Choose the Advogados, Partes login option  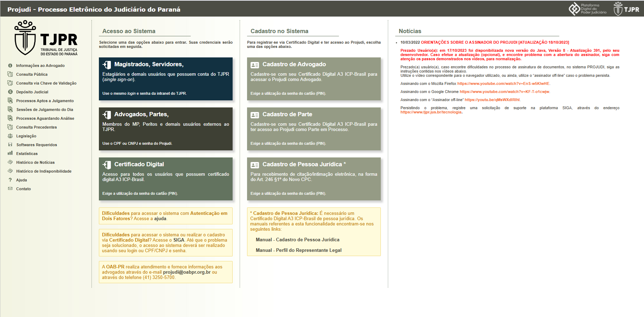coord(166,129)
